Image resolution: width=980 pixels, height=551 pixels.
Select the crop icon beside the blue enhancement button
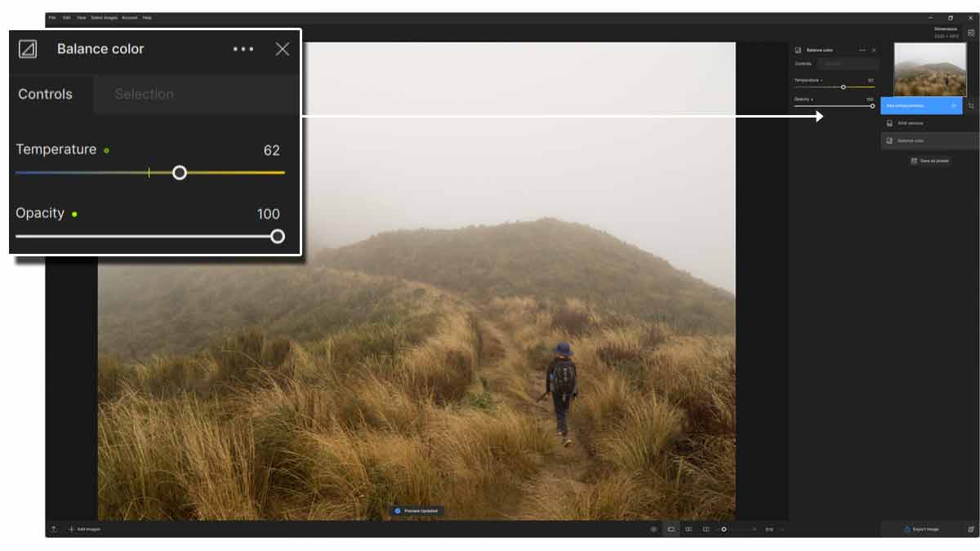coord(970,105)
